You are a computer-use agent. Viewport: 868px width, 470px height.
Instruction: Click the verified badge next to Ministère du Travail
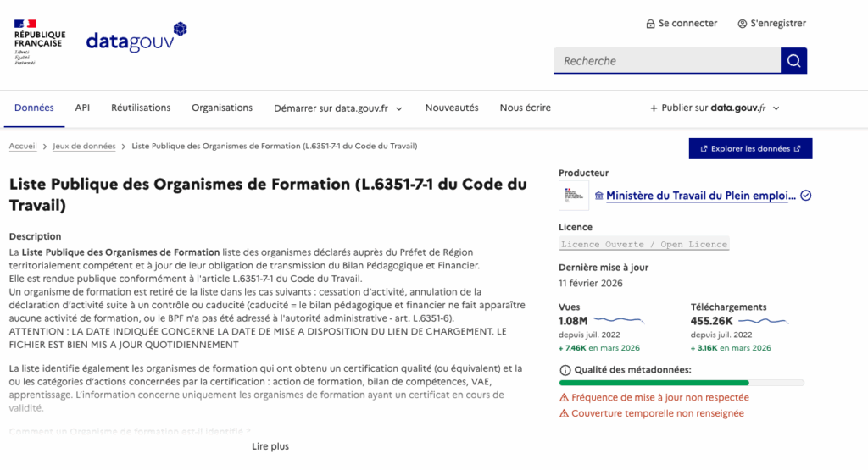point(806,196)
